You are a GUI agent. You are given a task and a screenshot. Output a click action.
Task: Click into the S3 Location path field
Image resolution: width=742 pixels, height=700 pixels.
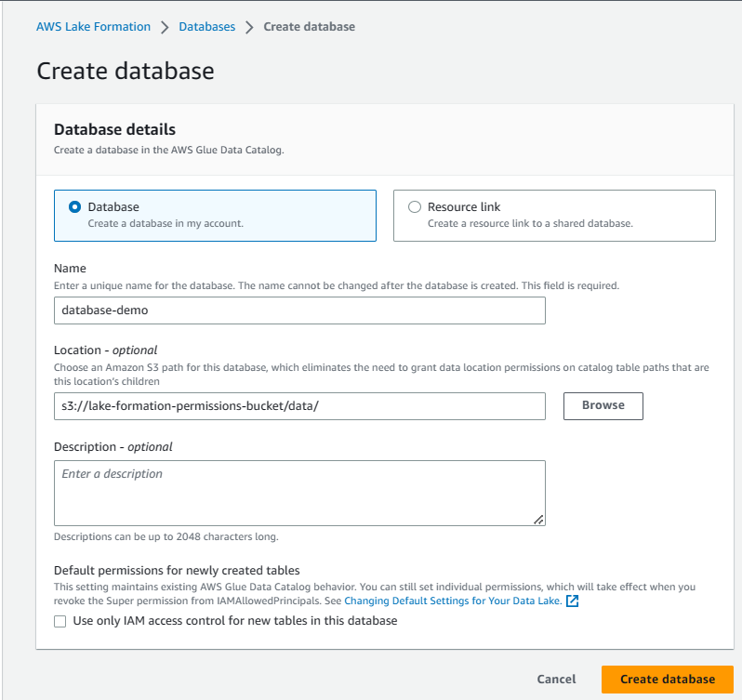click(x=299, y=406)
